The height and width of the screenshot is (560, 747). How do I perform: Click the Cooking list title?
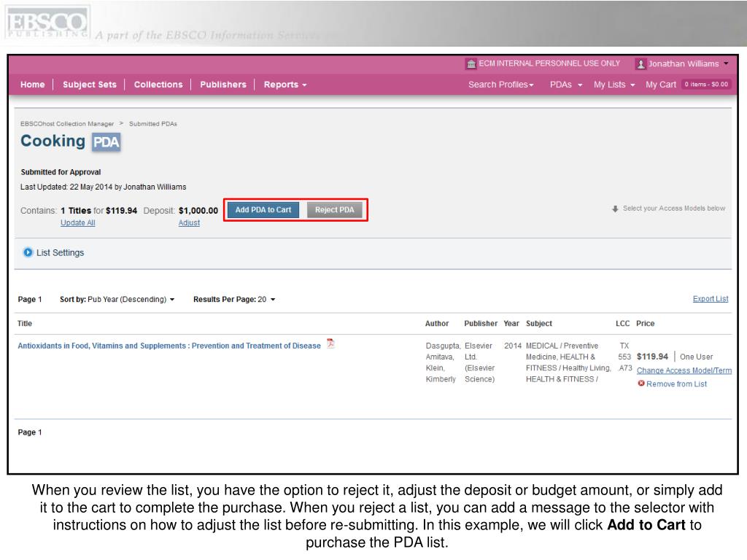click(53, 141)
